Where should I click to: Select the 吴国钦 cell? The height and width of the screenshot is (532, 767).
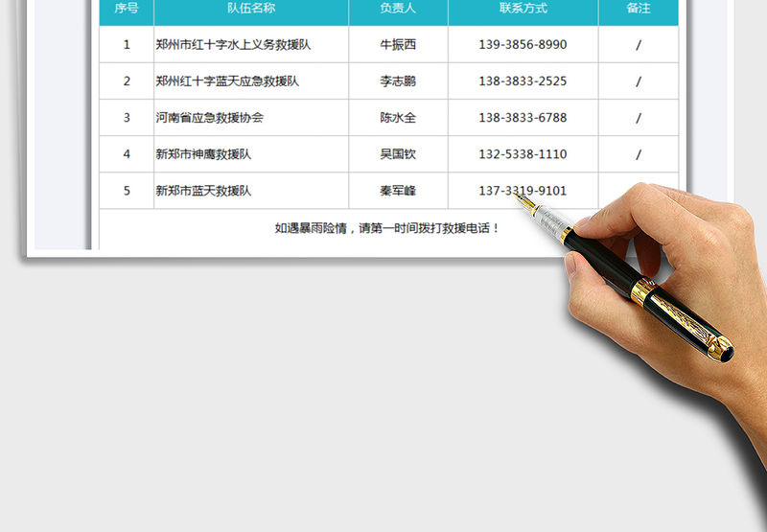point(398,154)
